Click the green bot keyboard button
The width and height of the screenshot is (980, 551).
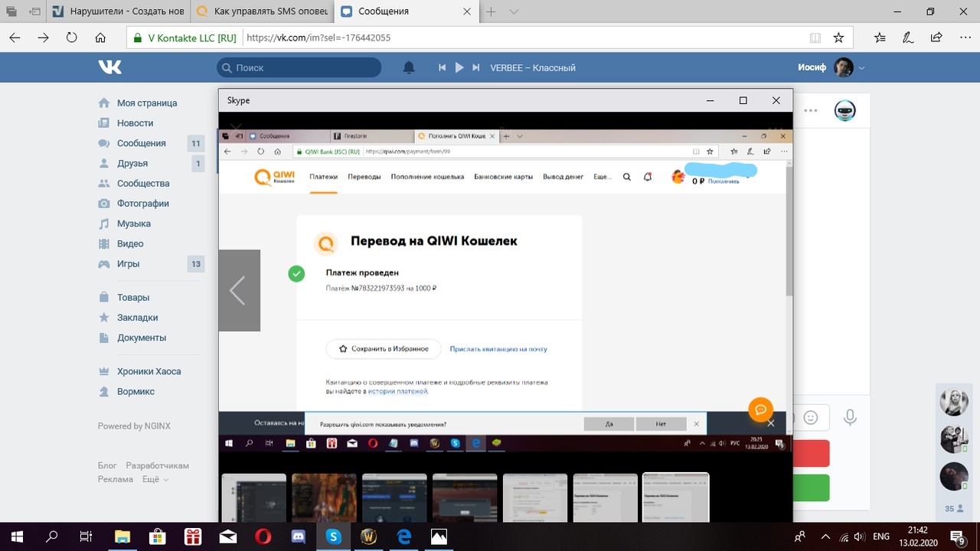click(x=812, y=488)
